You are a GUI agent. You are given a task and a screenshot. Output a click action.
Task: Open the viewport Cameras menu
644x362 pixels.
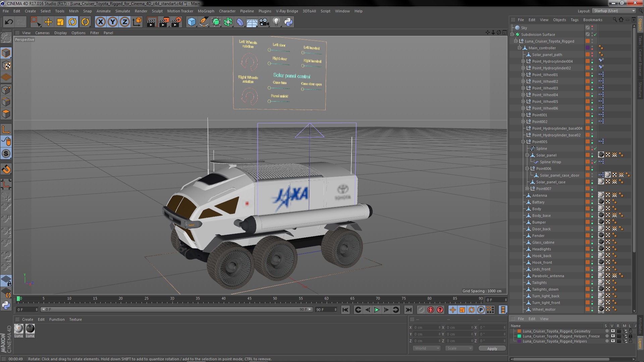coord(42,33)
